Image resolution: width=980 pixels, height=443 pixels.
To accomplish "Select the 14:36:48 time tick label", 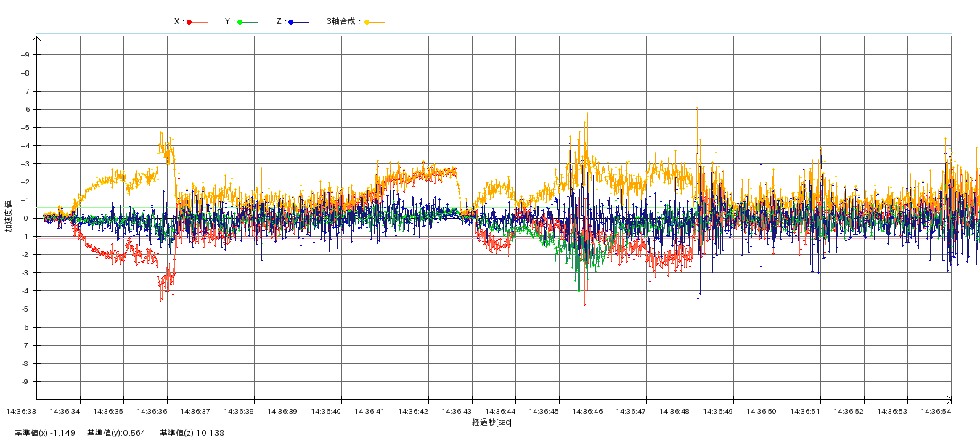I will coord(675,412).
